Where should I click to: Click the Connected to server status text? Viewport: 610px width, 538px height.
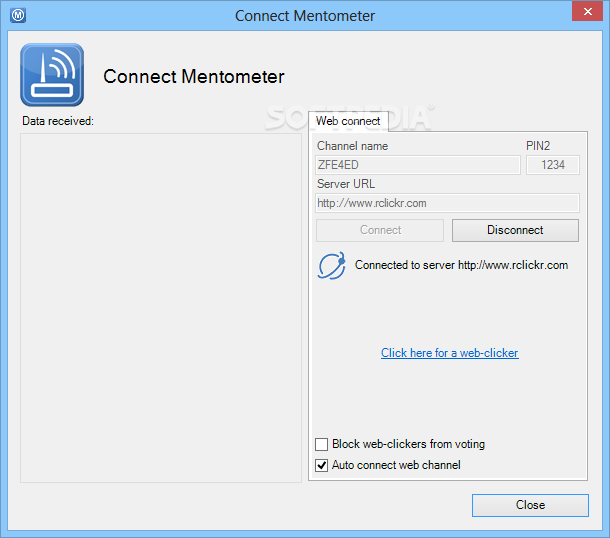pyautogui.click(x=461, y=265)
